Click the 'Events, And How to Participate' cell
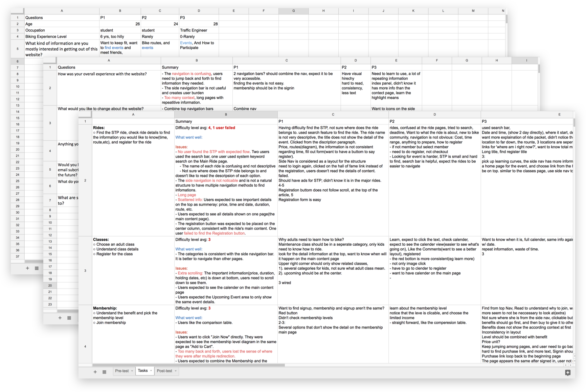This screenshot has height=392, width=586. [x=199, y=49]
